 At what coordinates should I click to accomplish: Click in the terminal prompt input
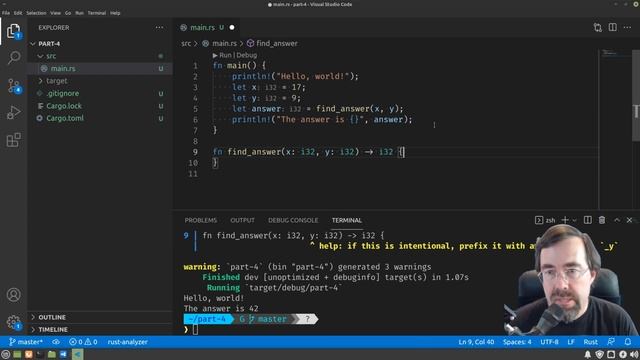point(195,329)
